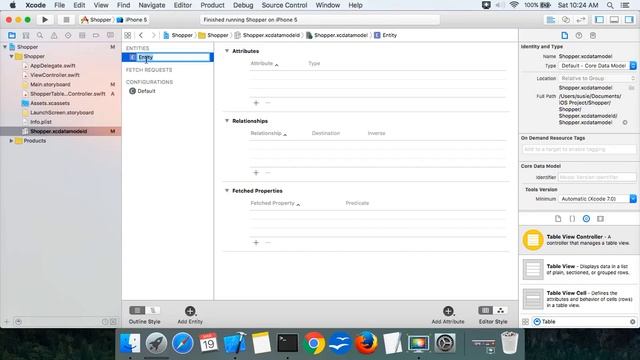Run the Shopper app with the play button
The image size is (640, 360).
tap(45, 20)
